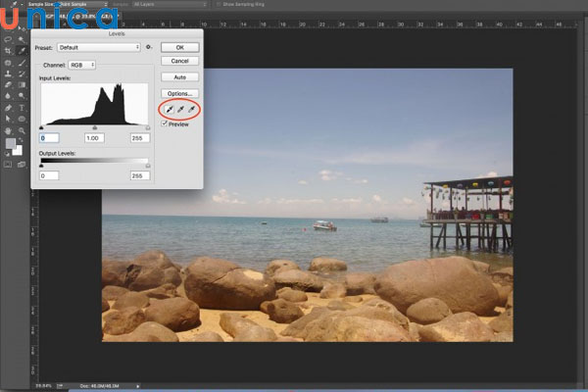Click the Auto button
588x392 pixels.
click(x=179, y=76)
